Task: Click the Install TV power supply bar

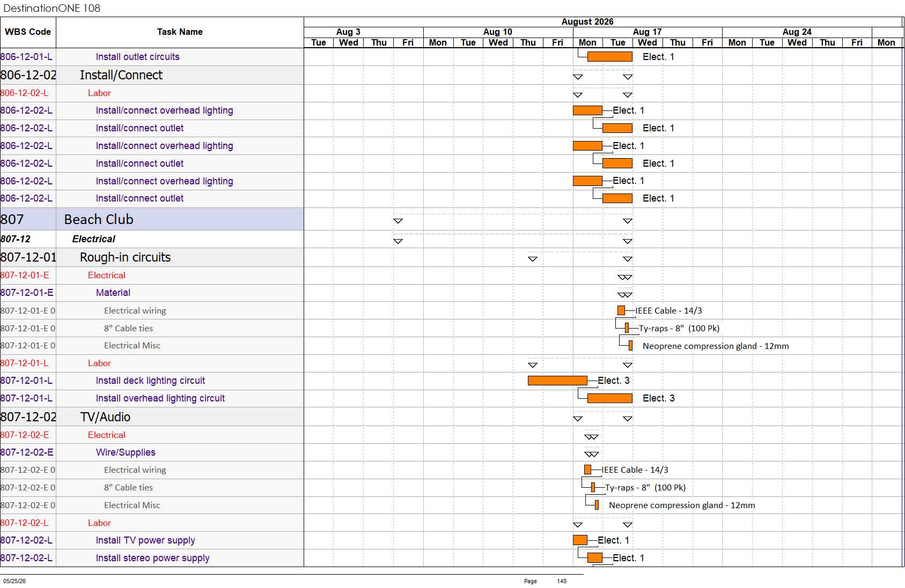Action: coord(580,540)
